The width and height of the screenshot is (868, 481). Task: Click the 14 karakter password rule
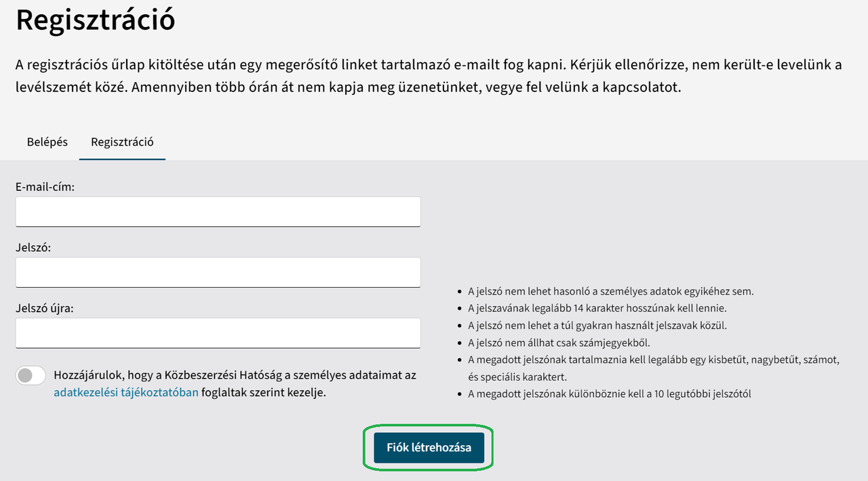tap(597, 308)
